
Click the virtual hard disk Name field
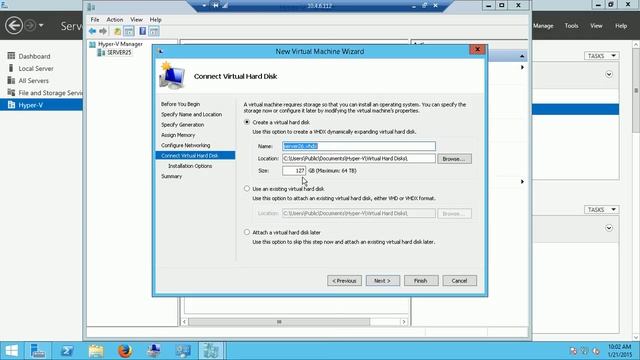tap(358, 146)
